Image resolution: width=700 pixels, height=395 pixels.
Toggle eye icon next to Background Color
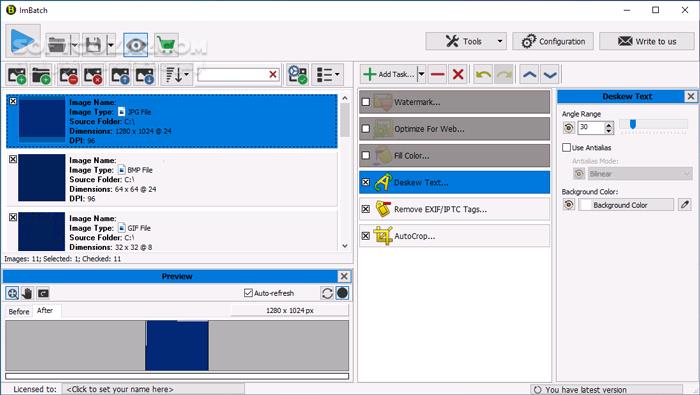coord(569,205)
